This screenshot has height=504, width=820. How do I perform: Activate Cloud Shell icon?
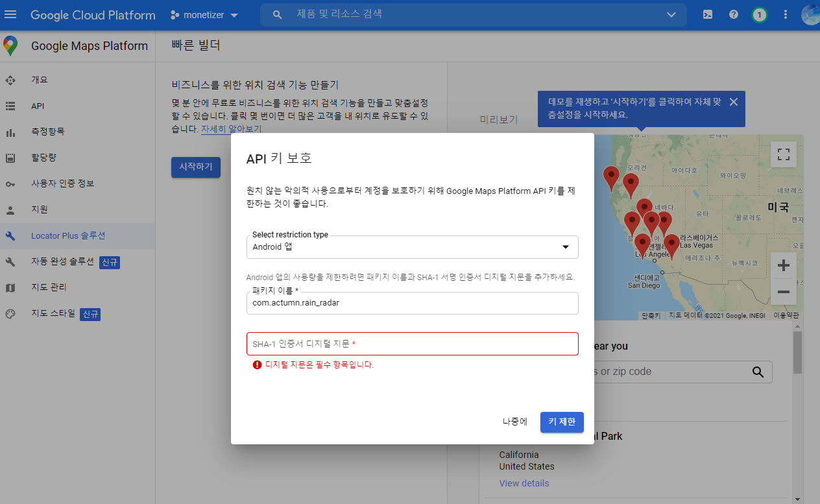tap(708, 14)
